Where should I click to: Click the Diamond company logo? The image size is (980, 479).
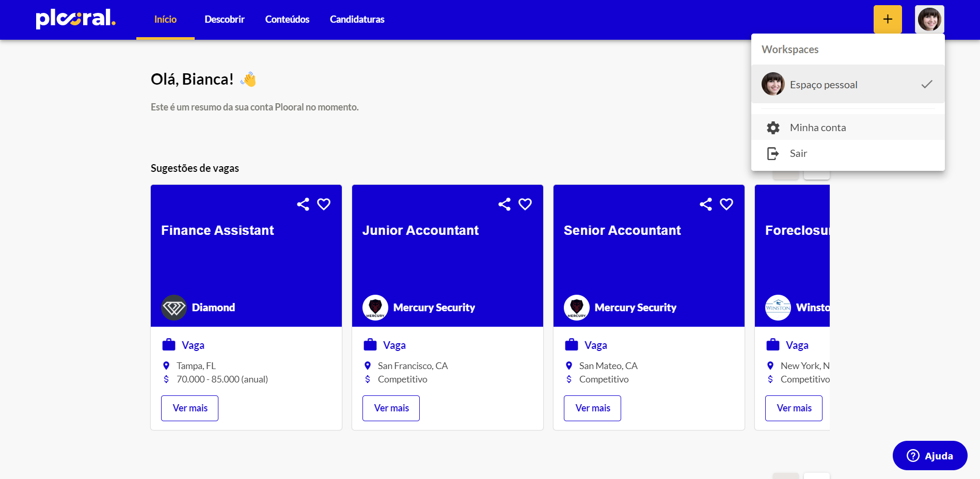tap(174, 308)
